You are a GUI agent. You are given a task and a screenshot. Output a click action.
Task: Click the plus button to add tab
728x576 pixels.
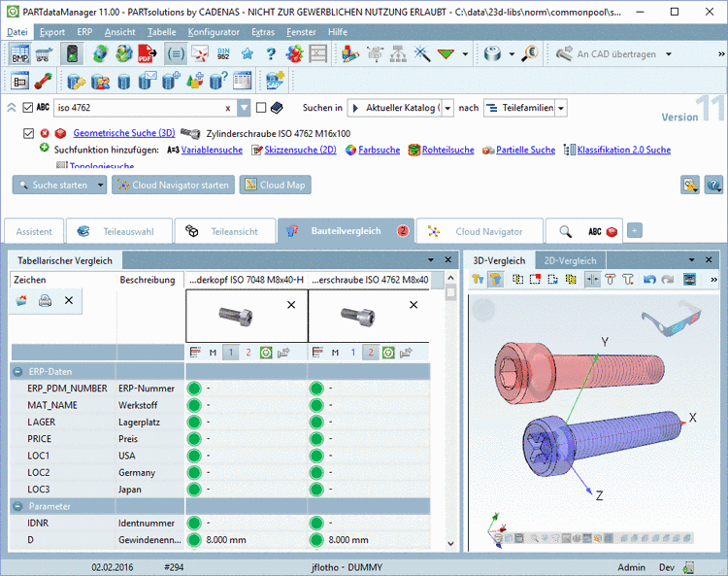pyautogui.click(x=635, y=230)
